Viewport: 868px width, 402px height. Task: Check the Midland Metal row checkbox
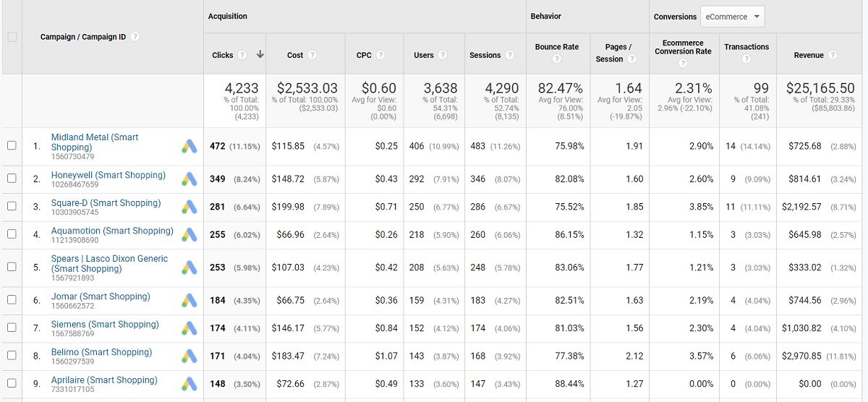point(12,145)
